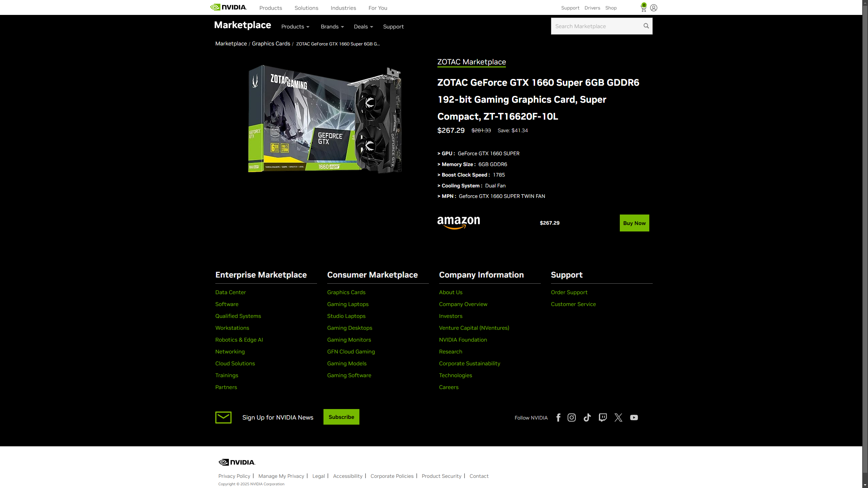Viewport: 868px width, 488px height.
Task: Open Venture Capital (NVentures) link
Action: [474, 328]
